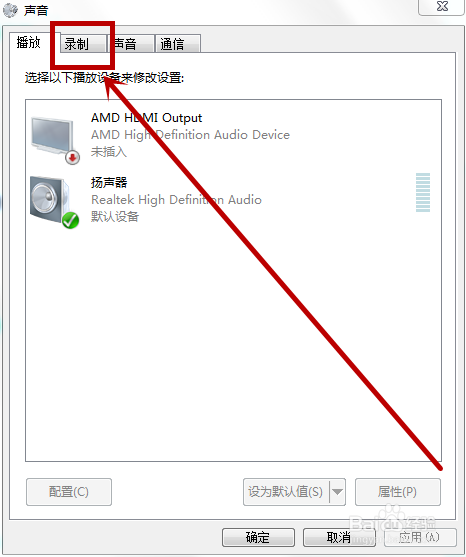Viewport: 466px width, 557px height.
Task: Select the AMD HDMI Output monitor icon
Action: coord(53,137)
